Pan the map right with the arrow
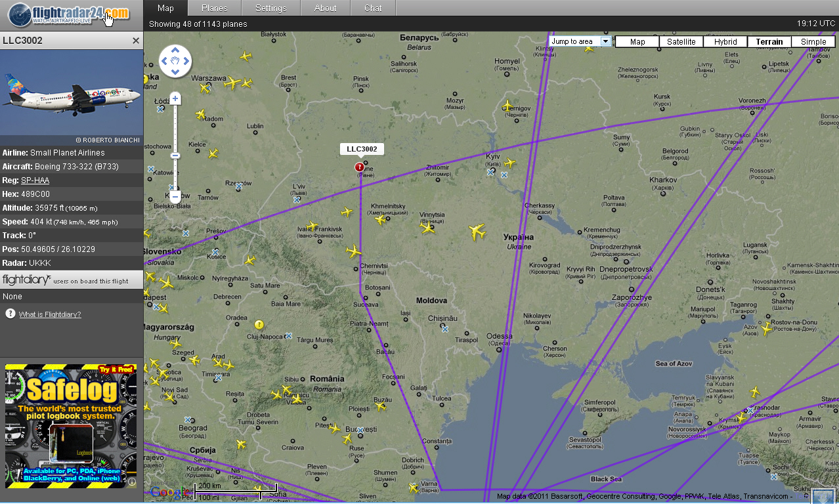The width and height of the screenshot is (839, 504). click(186, 62)
